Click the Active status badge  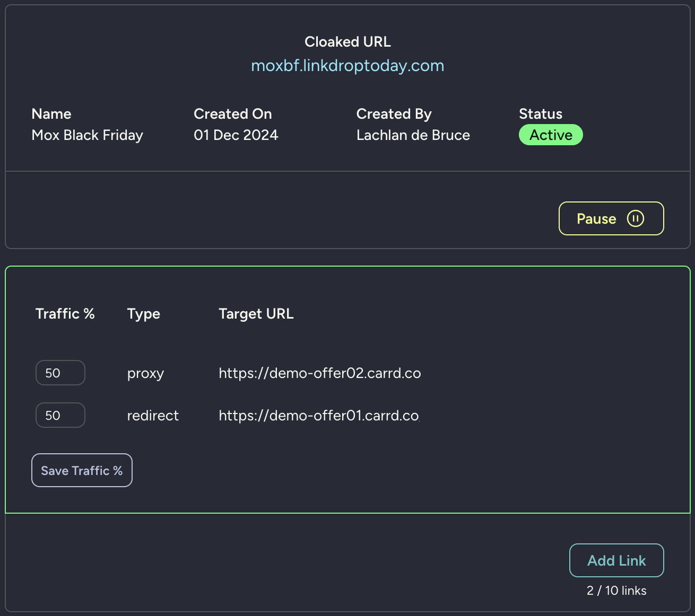(550, 135)
